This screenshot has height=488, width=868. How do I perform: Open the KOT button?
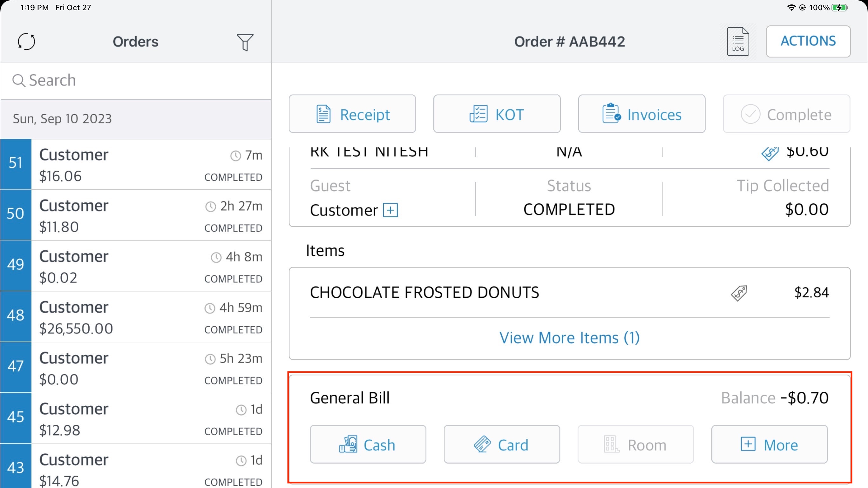[497, 114]
